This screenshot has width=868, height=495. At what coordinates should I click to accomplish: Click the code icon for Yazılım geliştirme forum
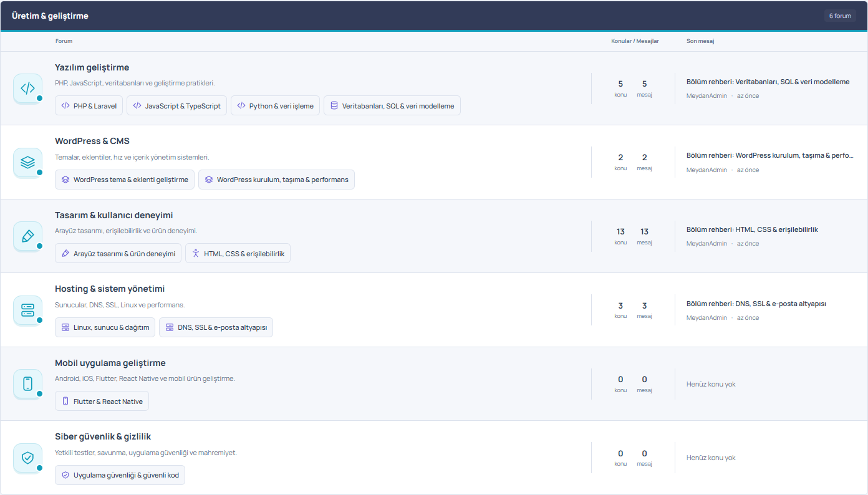(27, 88)
